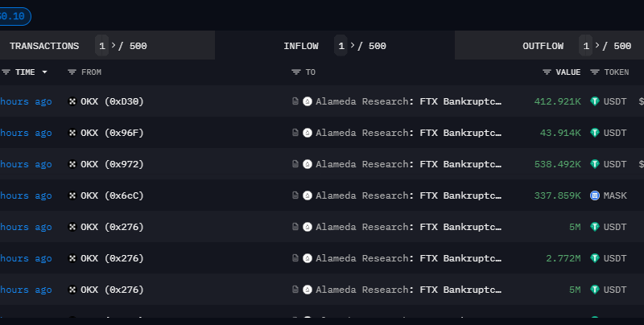Viewport: 644px width, 325px height.
Task: Switch to the OUTFLOW tab
Action: [x=543, y=46]
